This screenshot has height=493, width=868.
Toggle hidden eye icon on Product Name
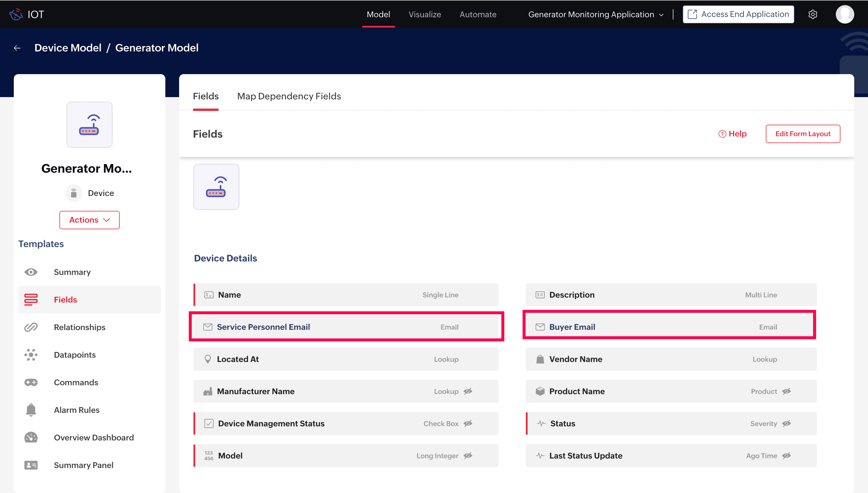786,391
